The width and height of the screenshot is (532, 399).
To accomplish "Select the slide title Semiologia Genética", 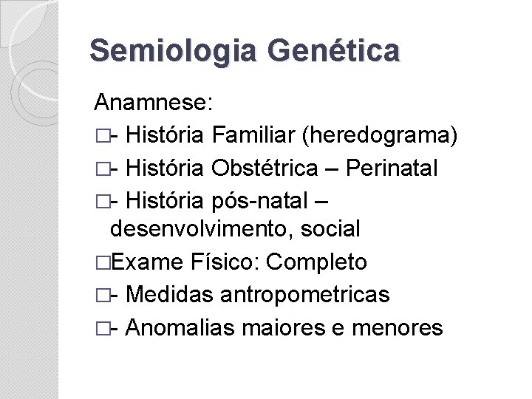I will [244, 51].
